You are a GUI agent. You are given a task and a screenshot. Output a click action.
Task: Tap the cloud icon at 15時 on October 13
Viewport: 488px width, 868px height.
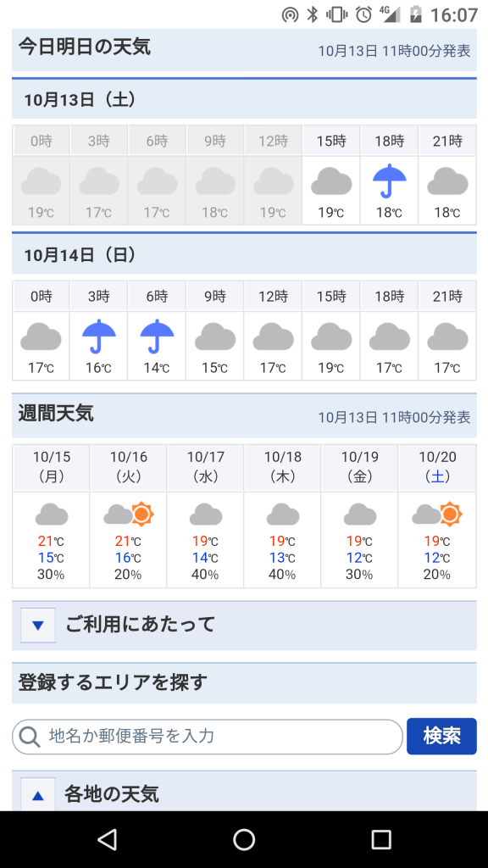(331, 182)
